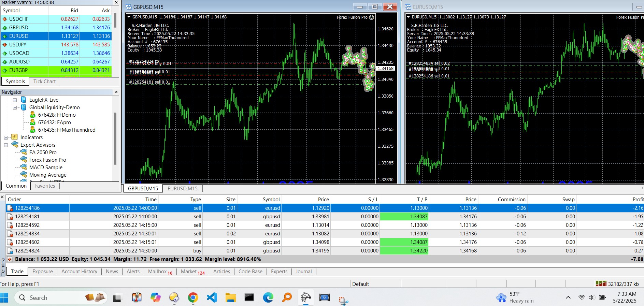Open the terminal app from the taskbar
This screenshot has width=644, height=306.
click(249, 298)
